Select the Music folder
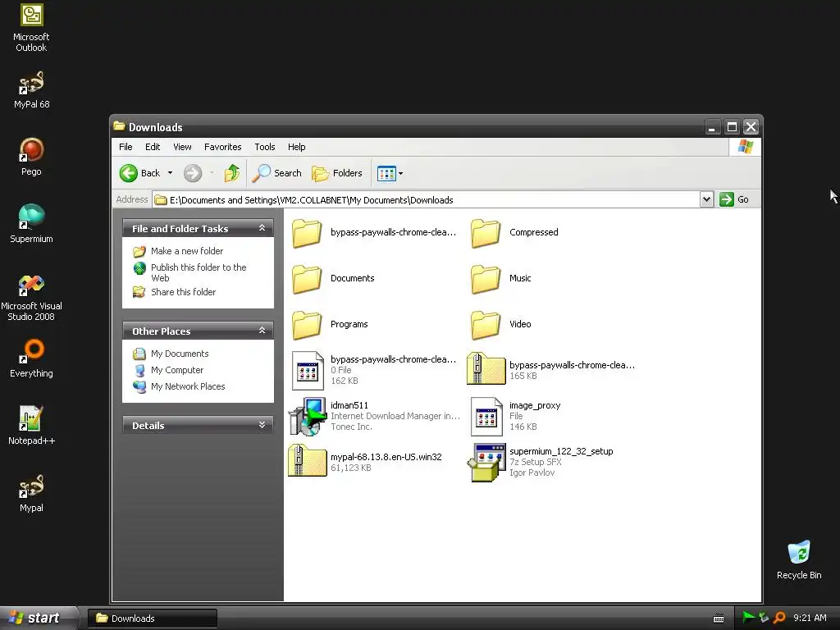 (x=501, y=279)
